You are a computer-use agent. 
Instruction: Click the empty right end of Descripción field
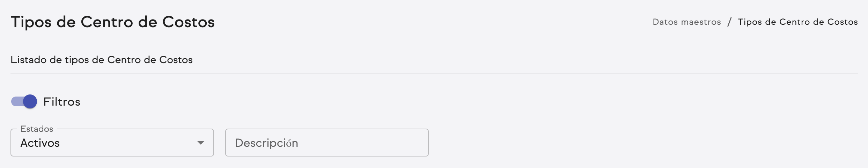pyautogui.click(x=402, y=143)
